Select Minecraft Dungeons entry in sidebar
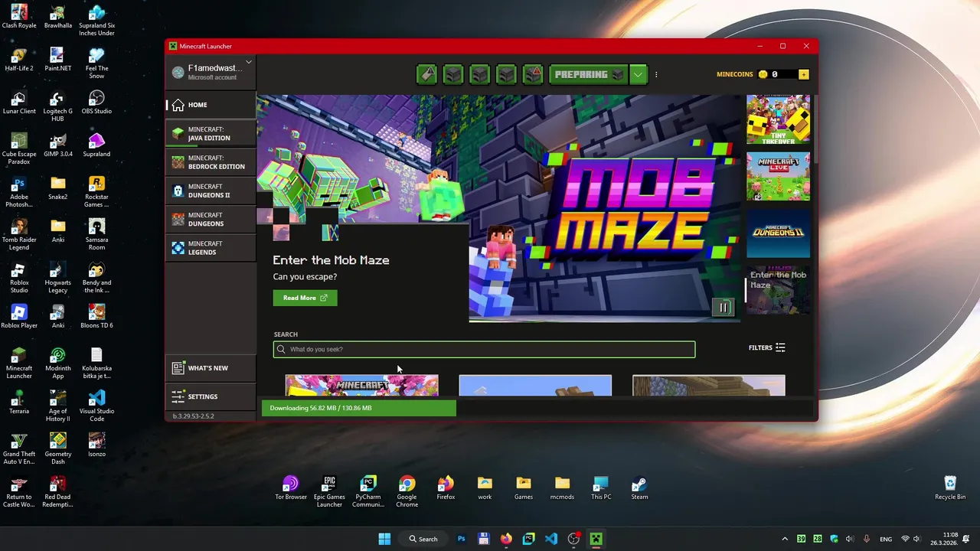Viewport: 980px width, 551px height. click(211, 220)
